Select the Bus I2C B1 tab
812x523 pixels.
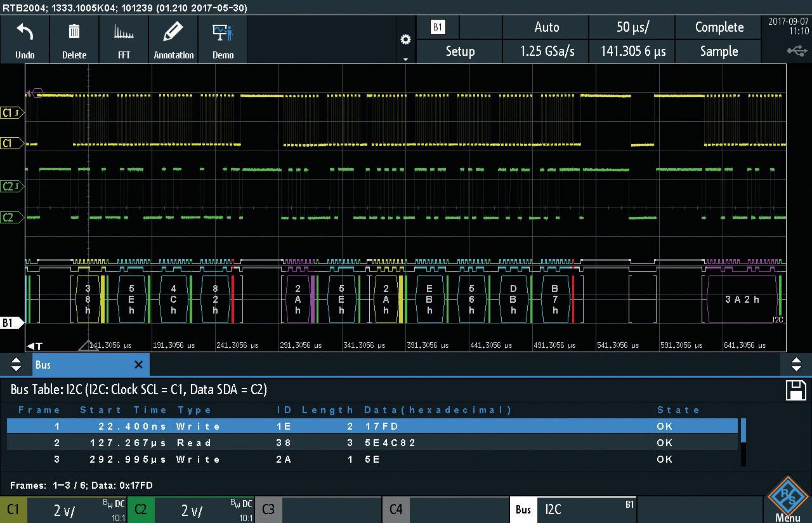572,510
